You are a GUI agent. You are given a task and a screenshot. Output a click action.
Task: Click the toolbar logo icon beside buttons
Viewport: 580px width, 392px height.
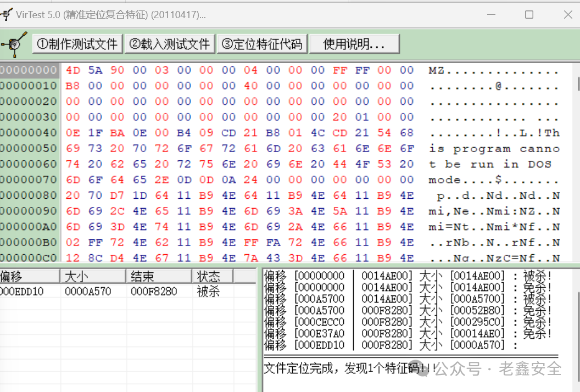[14, 44]
